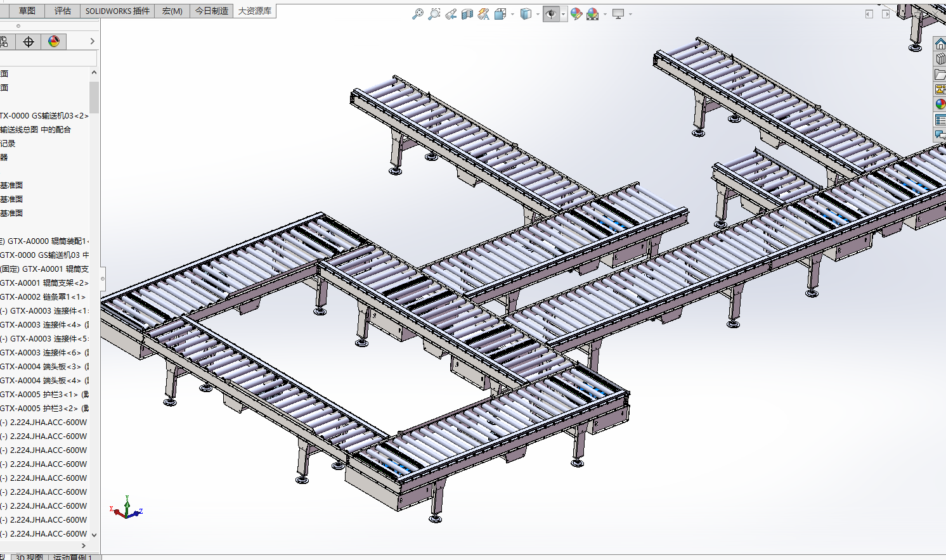Open SOLIDWORKS Resources home icon in task pane
946x560 pixels.
point(940,44)
